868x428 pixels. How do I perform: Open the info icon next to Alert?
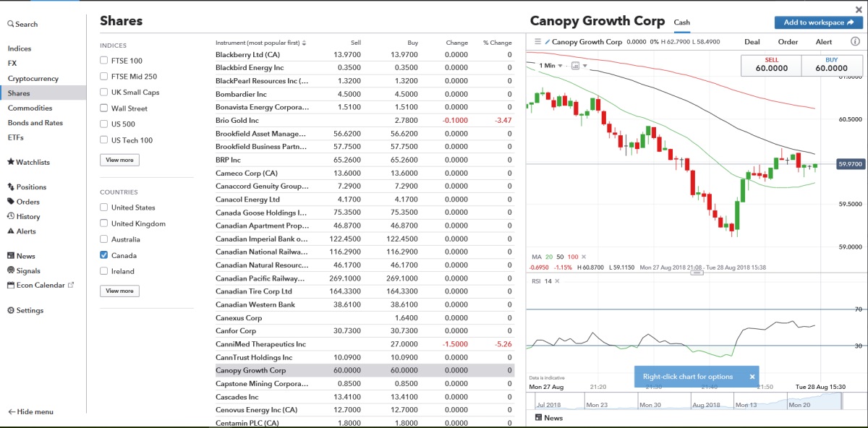(x=856, y=42)
